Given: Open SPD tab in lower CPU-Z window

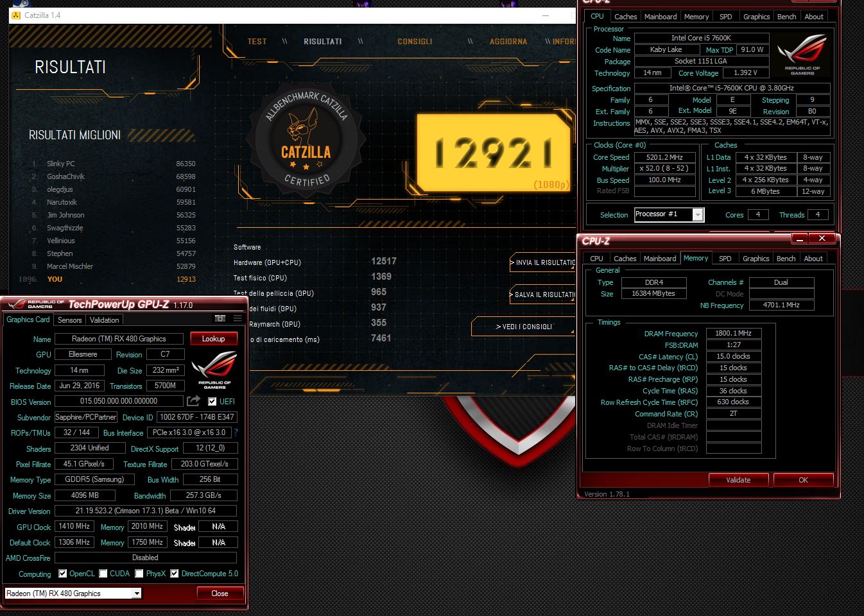Looking at the screenshot, I should (x=725, y=259).
